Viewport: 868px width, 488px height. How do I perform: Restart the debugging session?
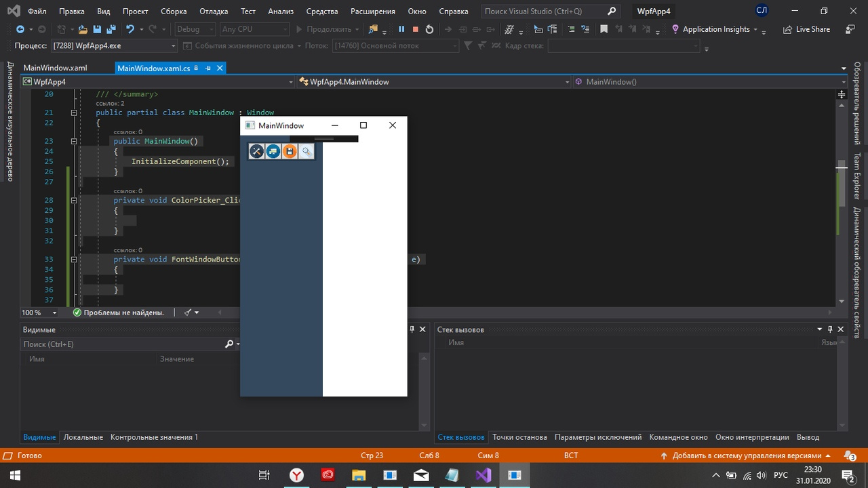point(429,29)
